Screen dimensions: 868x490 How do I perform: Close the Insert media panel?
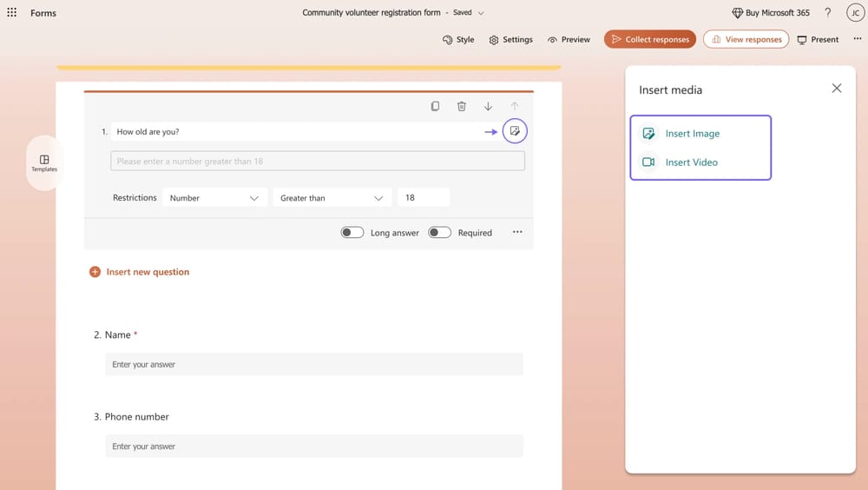[x=836, y=89]
